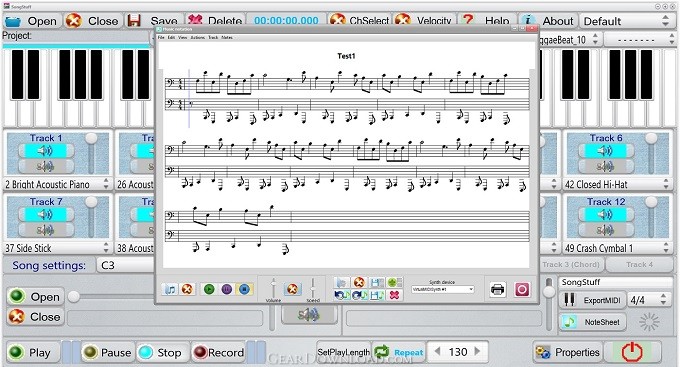Image resolution: width=680 pixels, height=367 pixels.
Task: Click the green plus icon in notation toolbar
Action: (x=394, y=283)
